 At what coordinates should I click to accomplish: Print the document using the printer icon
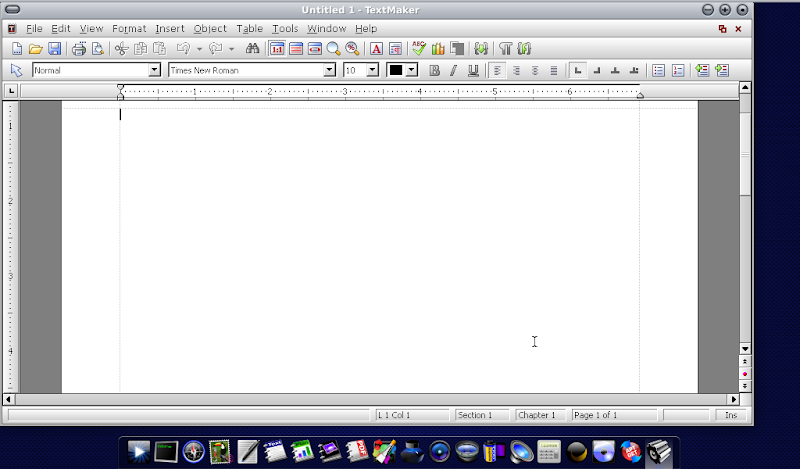79,49
